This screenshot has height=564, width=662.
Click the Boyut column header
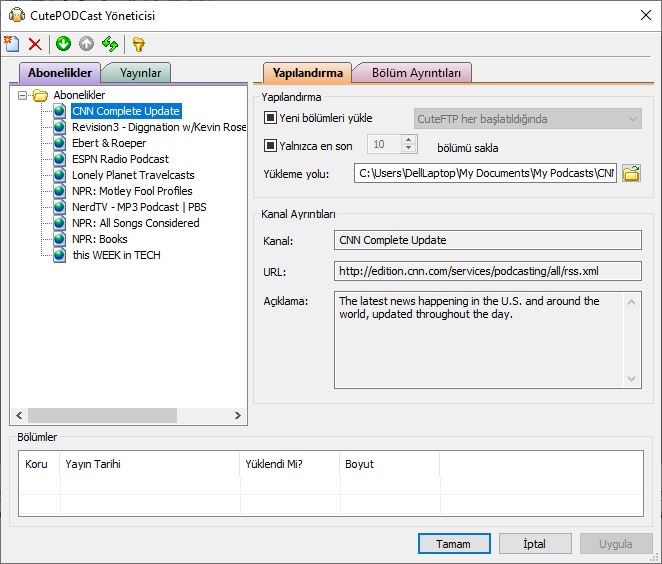(x=390, y=464)
